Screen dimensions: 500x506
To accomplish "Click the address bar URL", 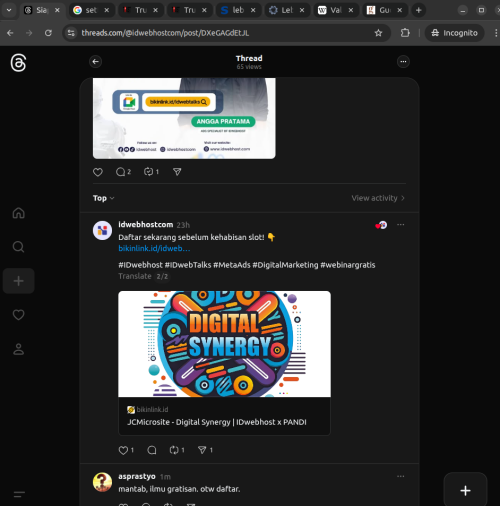I will [x=165, y=33].
